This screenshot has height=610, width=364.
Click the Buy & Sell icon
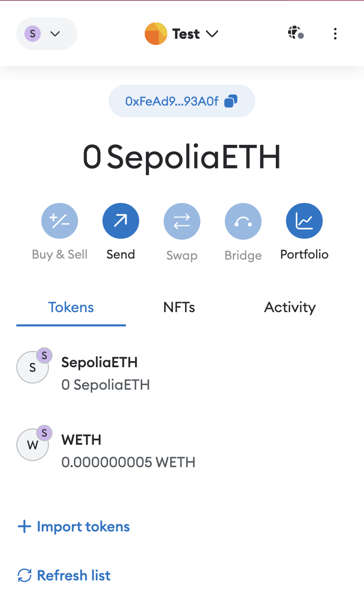pyautogui.click(x=60, y=221)
